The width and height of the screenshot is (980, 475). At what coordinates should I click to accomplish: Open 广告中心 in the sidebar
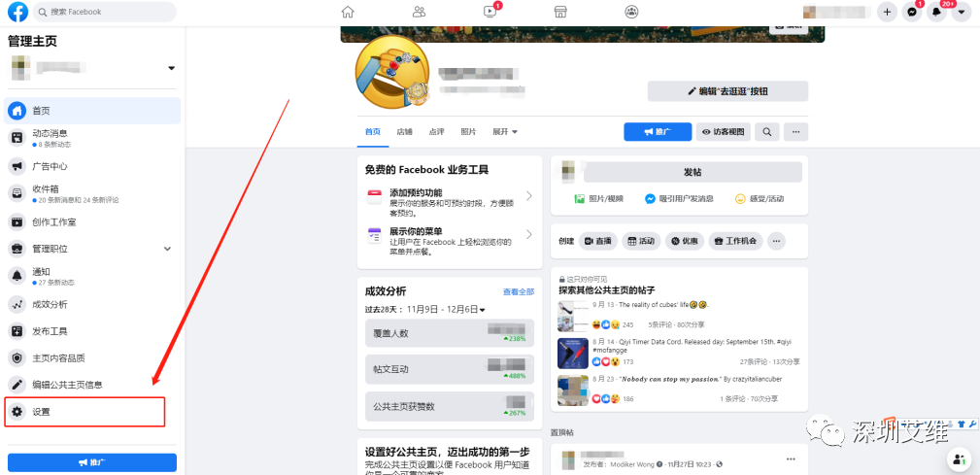[x=92, y=166]
